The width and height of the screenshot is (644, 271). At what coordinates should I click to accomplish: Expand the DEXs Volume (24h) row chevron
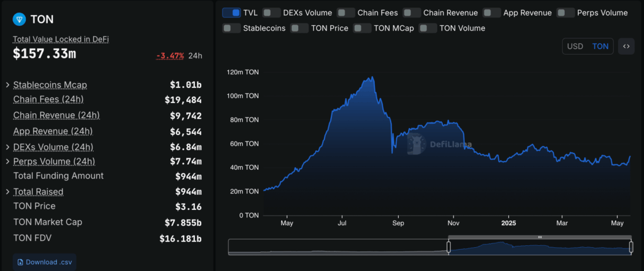[8, 147]
